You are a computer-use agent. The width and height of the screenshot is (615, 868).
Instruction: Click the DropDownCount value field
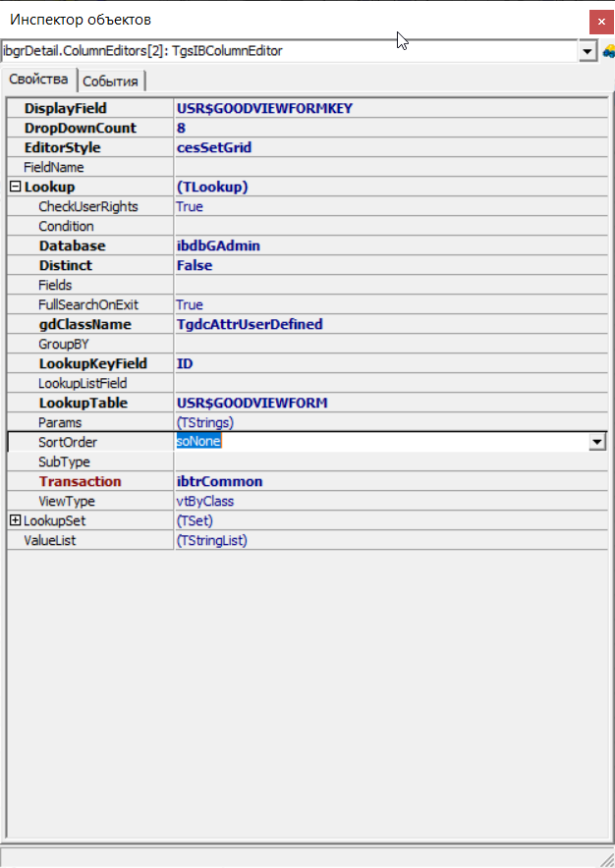pos(383,128)
